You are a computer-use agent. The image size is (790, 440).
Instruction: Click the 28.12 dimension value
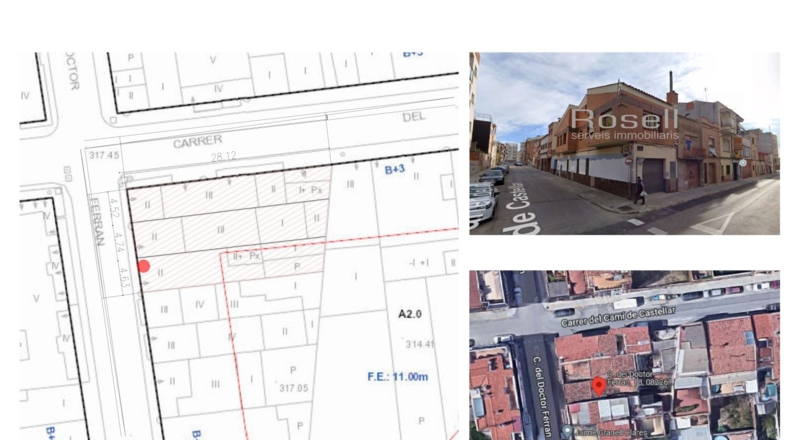coord(224,157)
